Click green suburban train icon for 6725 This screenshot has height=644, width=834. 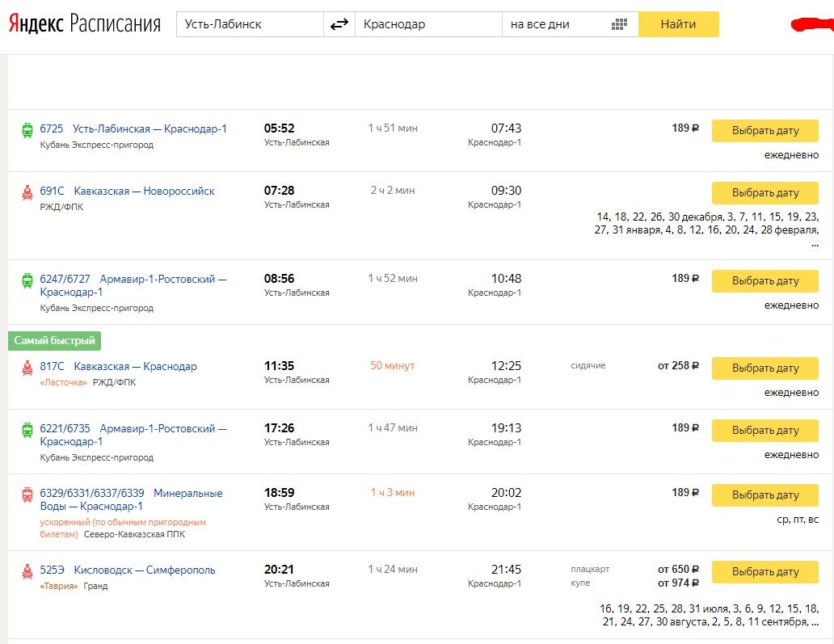pyautogui.click(x=27, y=129)
